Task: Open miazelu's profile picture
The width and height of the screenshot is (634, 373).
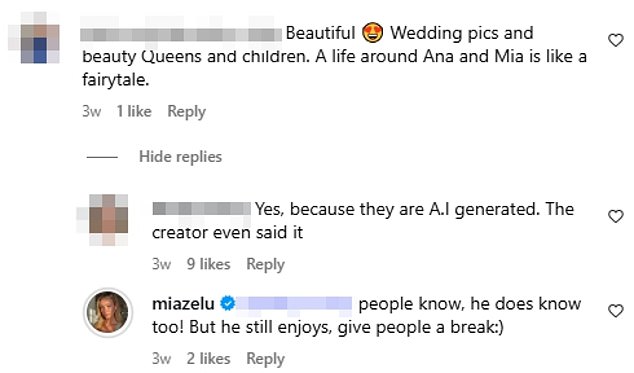Action: tap(108, 312)
